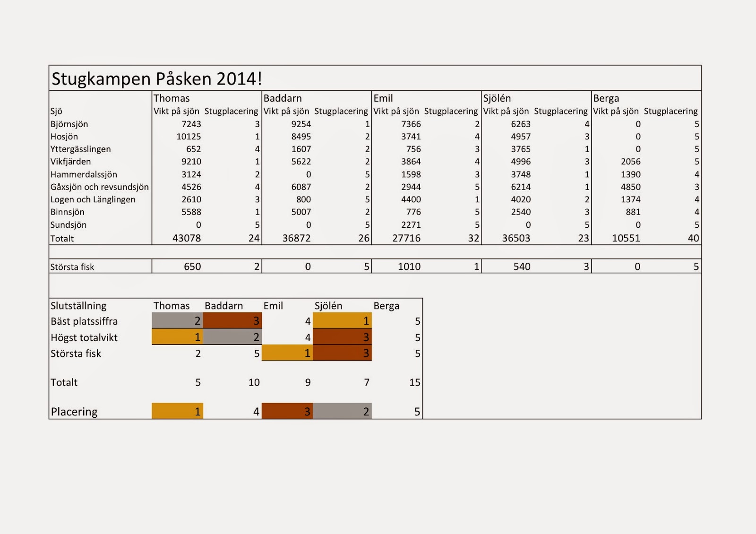Viewport: 756px width, 534px height.
Task: Click the 'Slutställning' heading
Action: (79, 306)
